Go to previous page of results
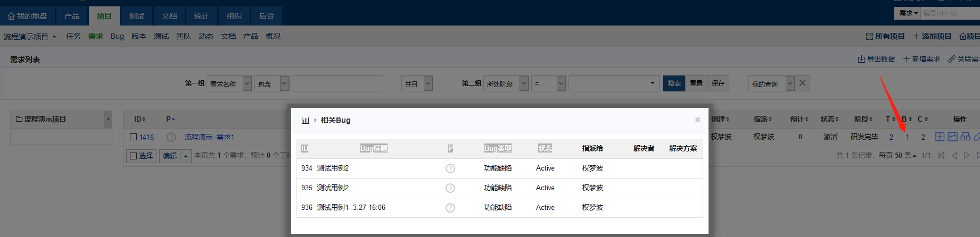Image resolution: width=980 pixels, height=237 pixels. point(954,155)
